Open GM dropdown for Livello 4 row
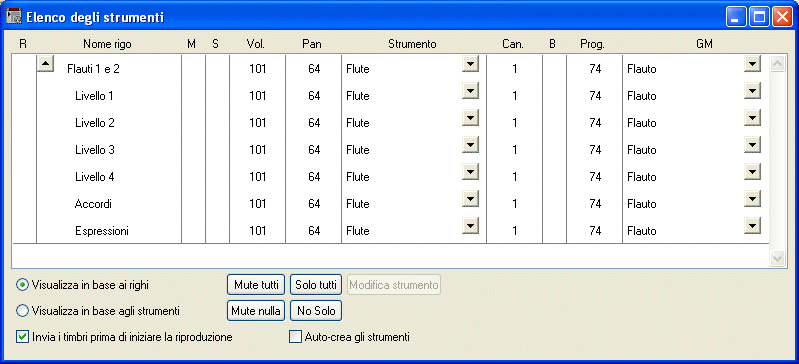The height and width of the screenshot is (364, 799). 752,172
